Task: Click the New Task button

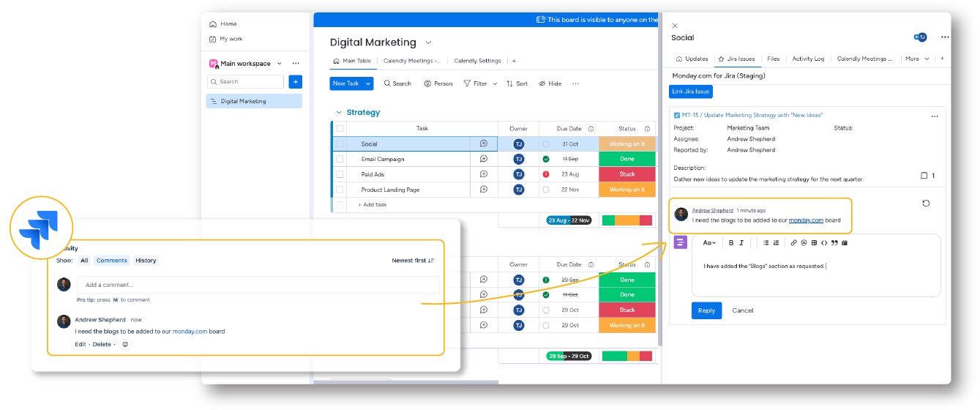Action: coord(346,83)
